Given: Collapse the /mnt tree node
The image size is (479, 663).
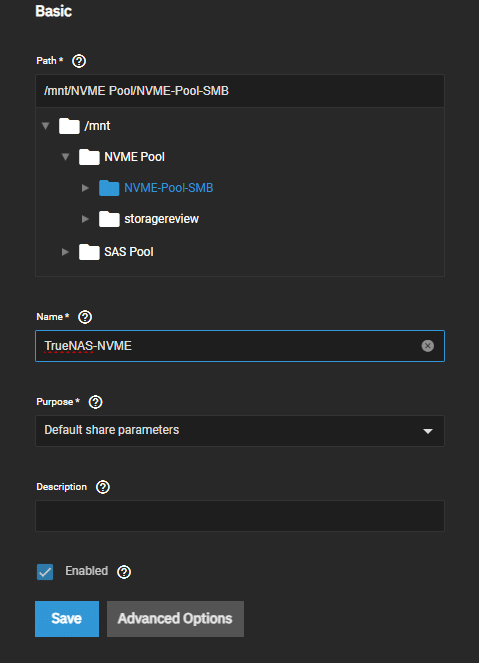Looking at the screenshot, I should (x=46, y=126).
